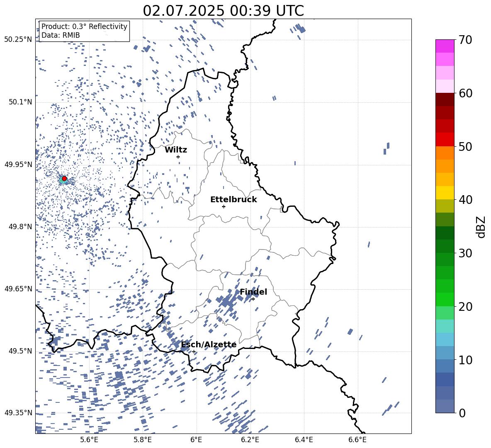Click the dBZ colorbar label

481,227
